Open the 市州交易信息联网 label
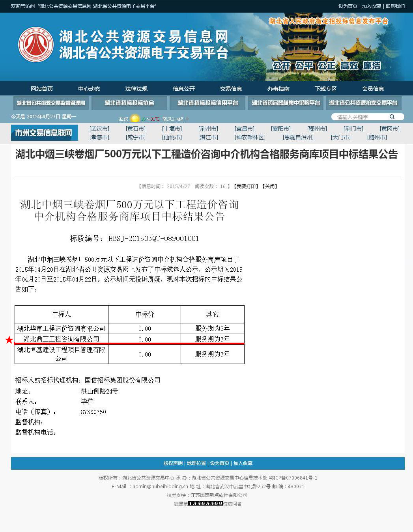Image resolution: width=413 pixels, height=532 pixels. (44, 133)
